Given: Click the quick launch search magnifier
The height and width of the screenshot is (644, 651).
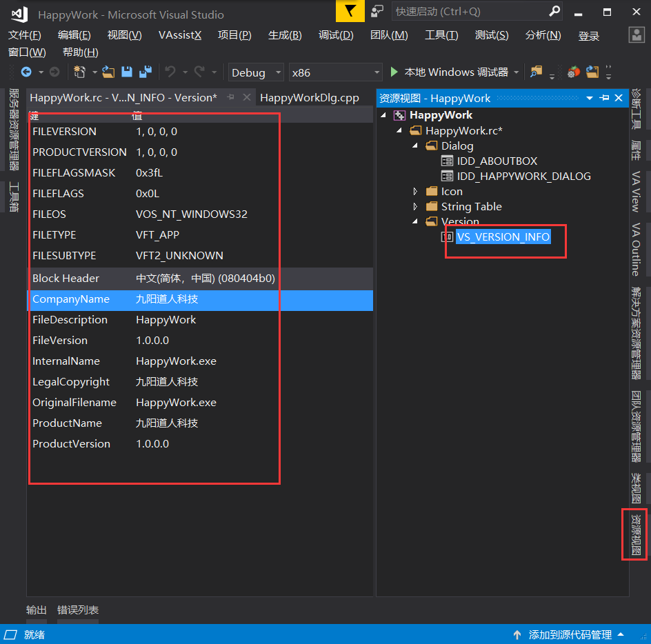Looking at the screenshot, I should point(554,11).
